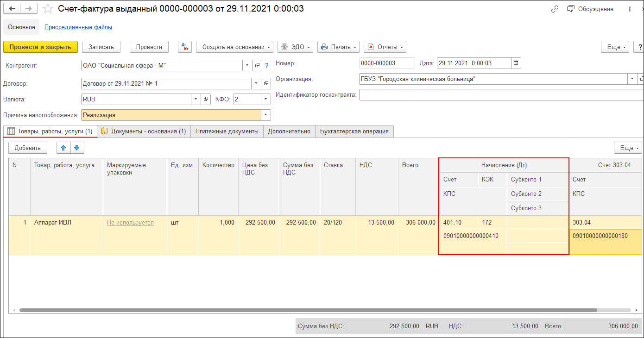Open Присоединенные файлы link
The image size is (644, 338).
tap(78, 27)
